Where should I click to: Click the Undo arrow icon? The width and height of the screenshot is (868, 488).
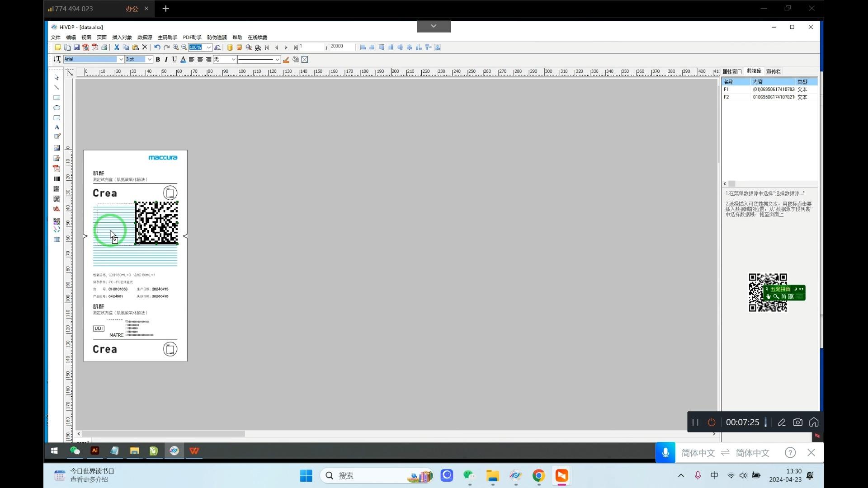point(157,47)
